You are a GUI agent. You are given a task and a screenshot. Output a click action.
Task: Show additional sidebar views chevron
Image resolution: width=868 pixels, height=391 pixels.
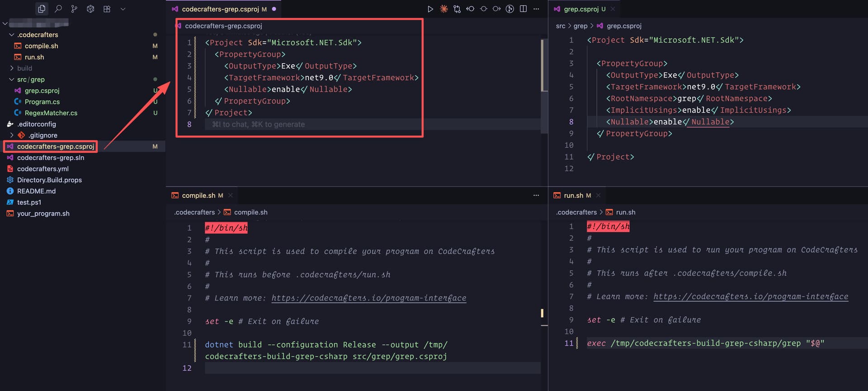coord(123,9)
